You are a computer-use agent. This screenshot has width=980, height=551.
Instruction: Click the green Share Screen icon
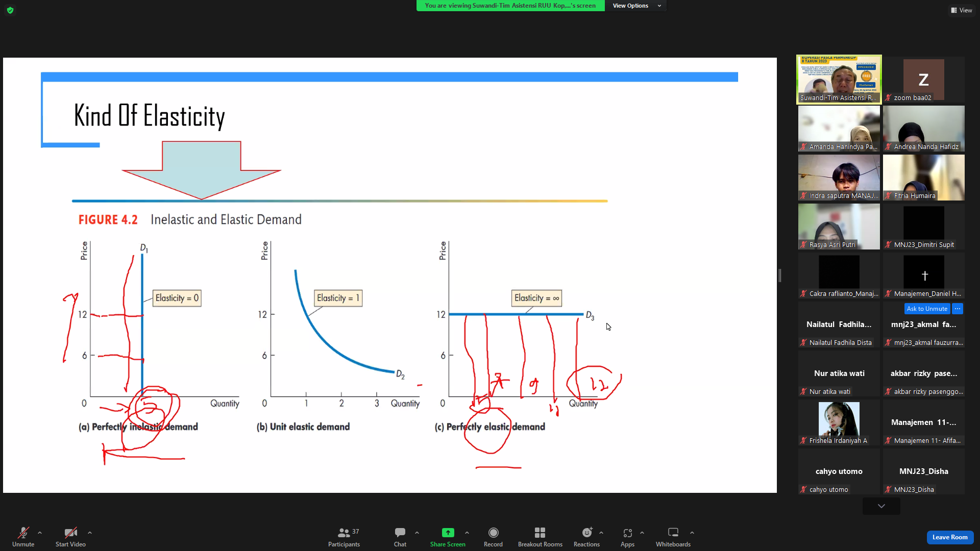click(x=448, y=533)
